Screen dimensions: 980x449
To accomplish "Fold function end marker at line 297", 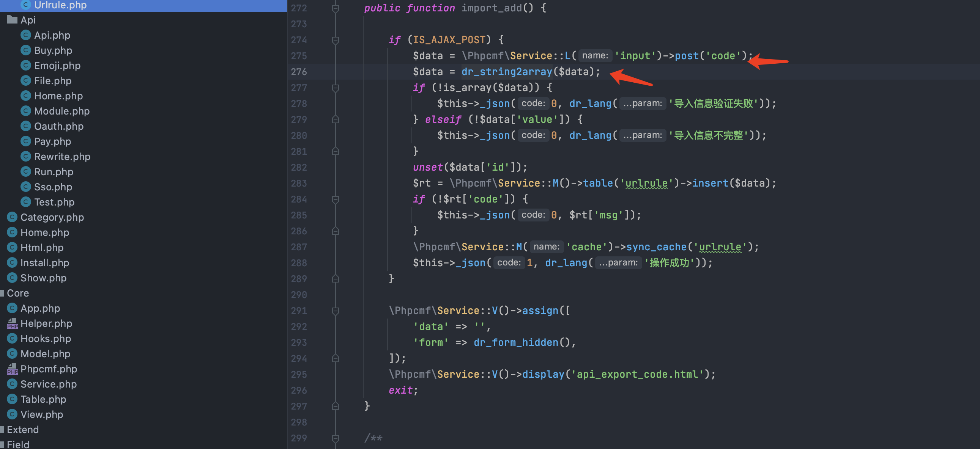I will pos(335,406).
